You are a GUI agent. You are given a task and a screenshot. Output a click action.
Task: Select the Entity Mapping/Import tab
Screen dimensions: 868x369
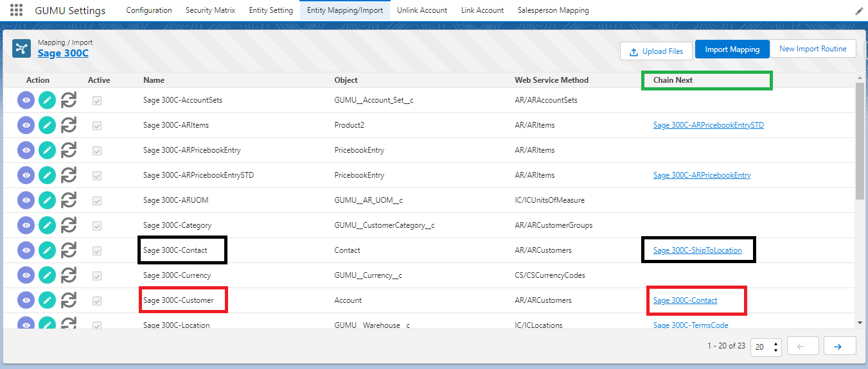345,10
